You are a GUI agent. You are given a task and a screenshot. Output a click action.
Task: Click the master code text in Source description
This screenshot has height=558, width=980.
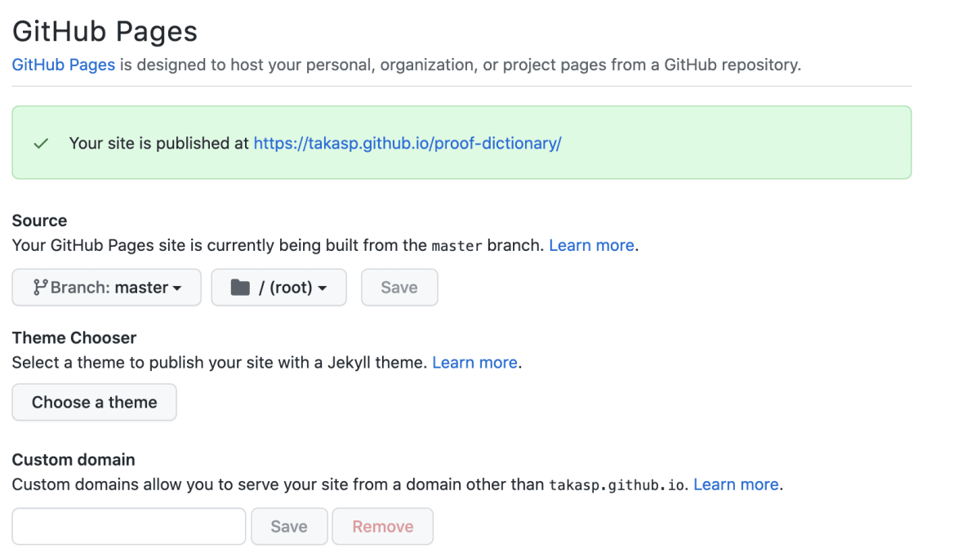tap(457, 246)
